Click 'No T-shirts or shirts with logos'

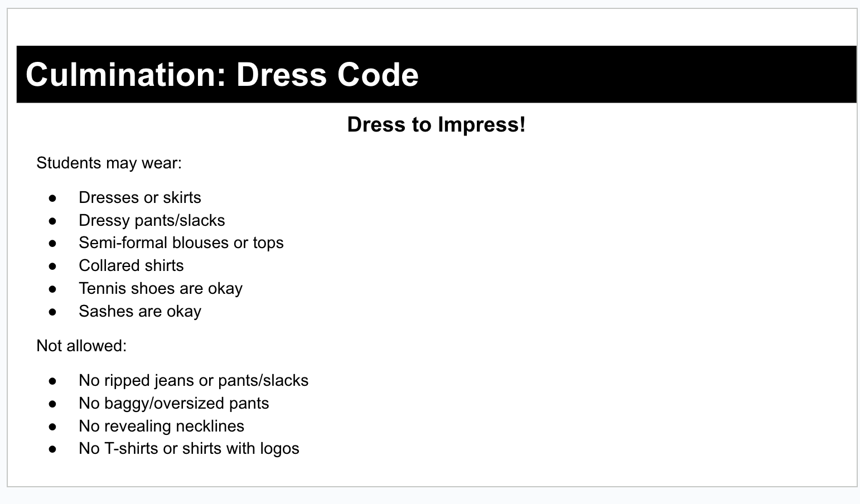pos(189,448)
